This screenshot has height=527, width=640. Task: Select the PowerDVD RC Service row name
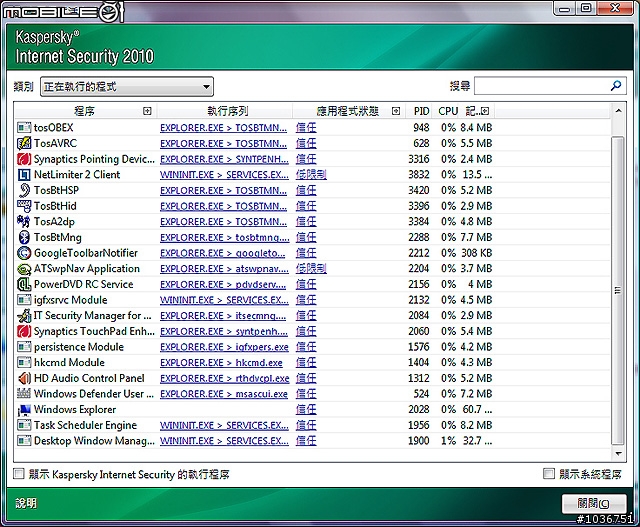pyautogui.click(x=84, y=284)
